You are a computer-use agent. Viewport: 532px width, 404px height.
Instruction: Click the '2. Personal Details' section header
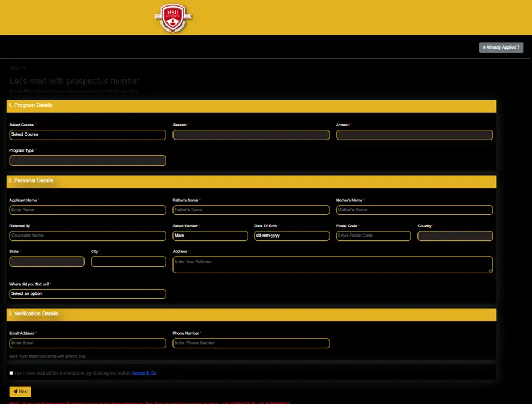pyautogui.click(x=251, y=182)
